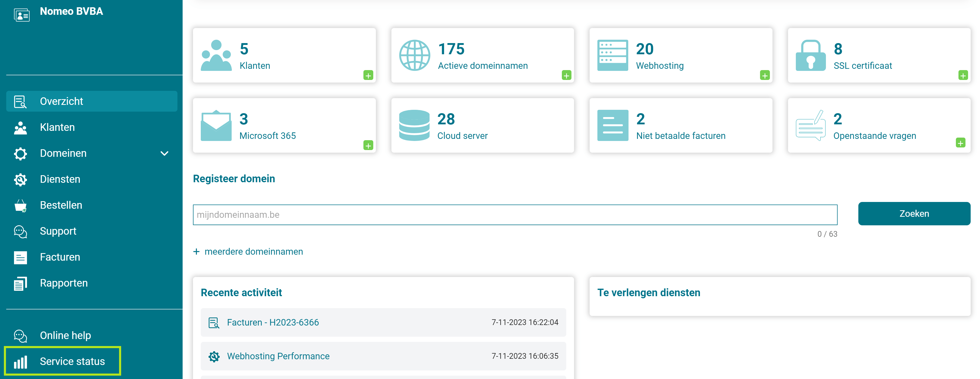Click the Facturen document icon in sidebar

(x=20, y=258)
